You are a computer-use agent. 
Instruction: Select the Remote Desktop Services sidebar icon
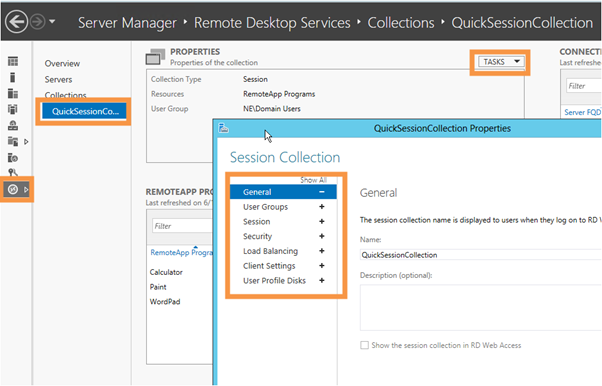tap(13, 189)
